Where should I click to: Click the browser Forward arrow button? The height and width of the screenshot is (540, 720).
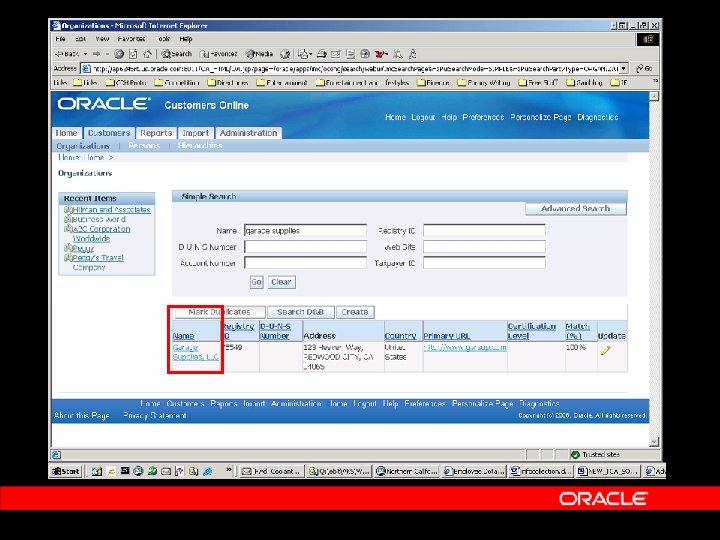96,54
